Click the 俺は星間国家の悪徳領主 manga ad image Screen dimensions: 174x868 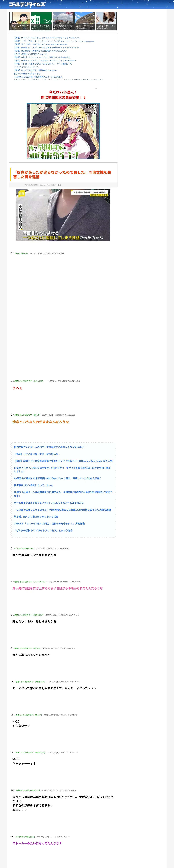click(63, 131)
